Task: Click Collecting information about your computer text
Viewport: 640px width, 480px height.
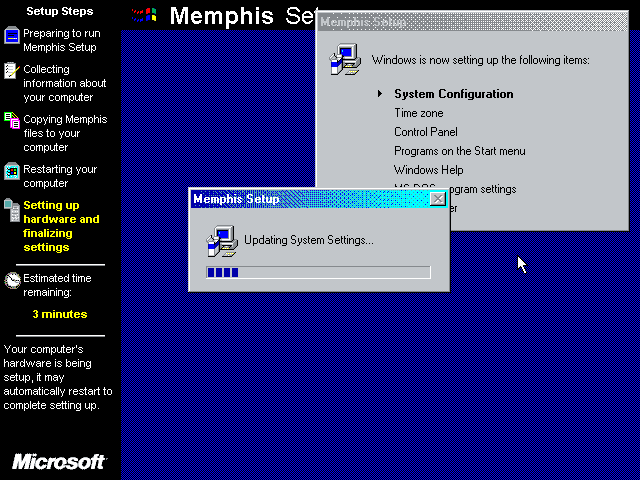Action: pos(64,83)
